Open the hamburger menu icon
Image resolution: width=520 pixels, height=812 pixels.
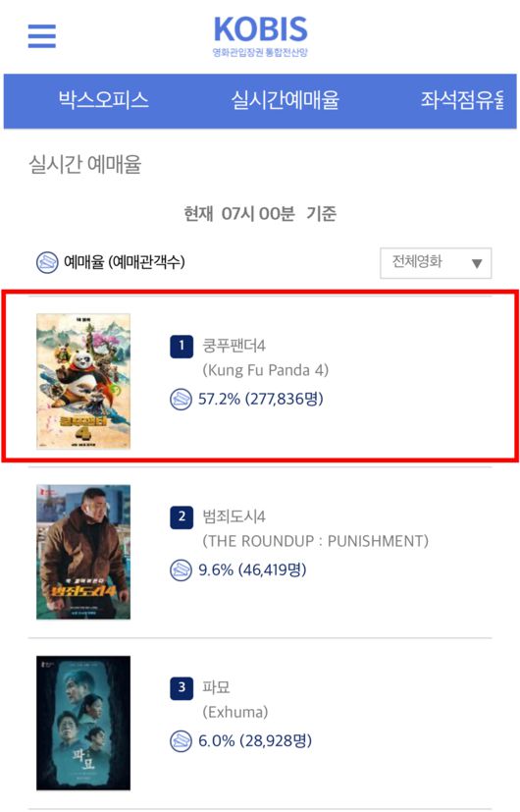tap(42, 35)
